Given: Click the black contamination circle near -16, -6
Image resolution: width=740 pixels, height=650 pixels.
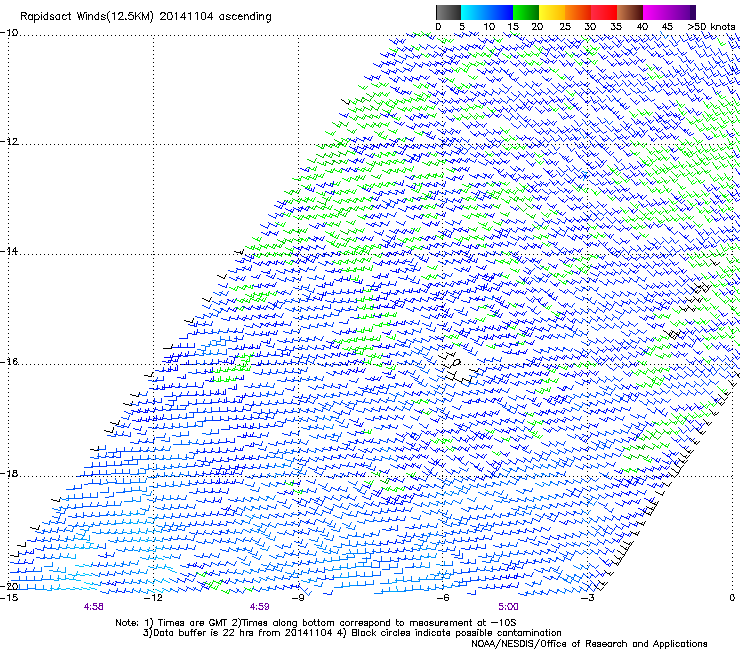Looking at the screenshot, I should click(456, 363).
